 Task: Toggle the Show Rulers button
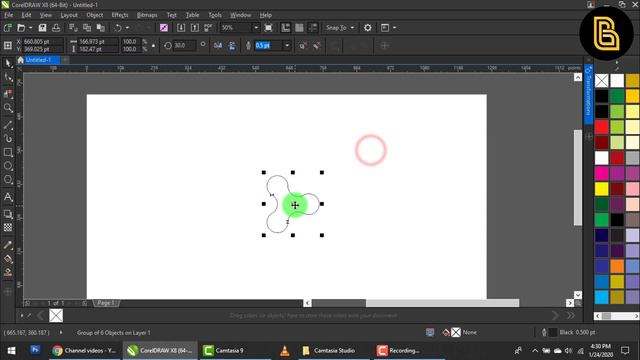(x=286, y=28)
